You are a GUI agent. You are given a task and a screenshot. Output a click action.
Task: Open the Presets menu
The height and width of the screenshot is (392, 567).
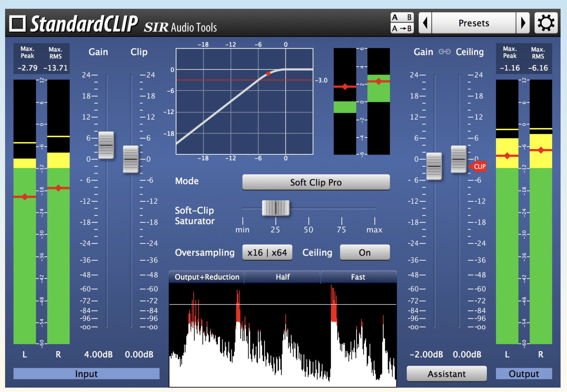coord(474,23)
